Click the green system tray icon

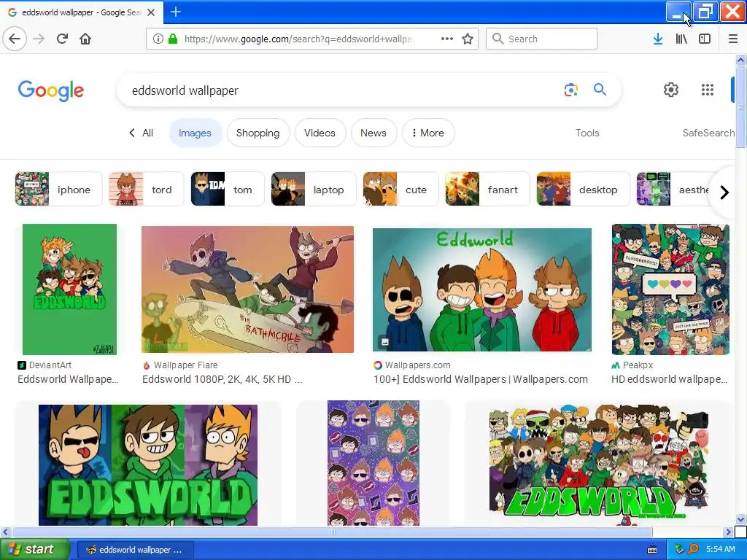pos(679,550)
